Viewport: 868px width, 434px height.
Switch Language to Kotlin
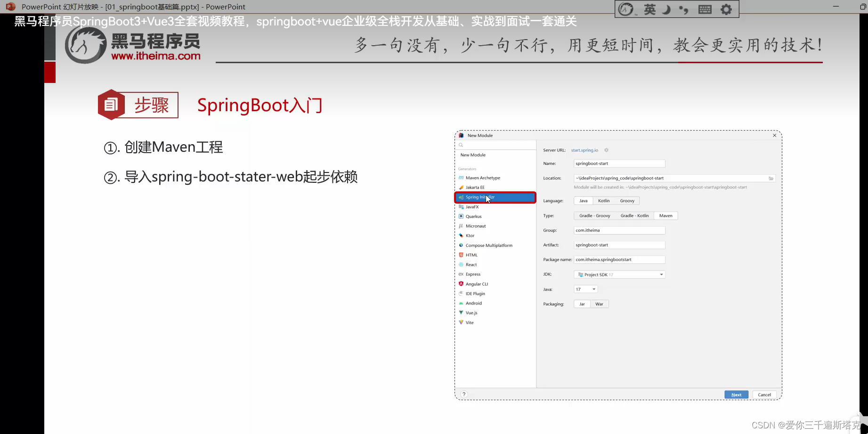(603, 200)
